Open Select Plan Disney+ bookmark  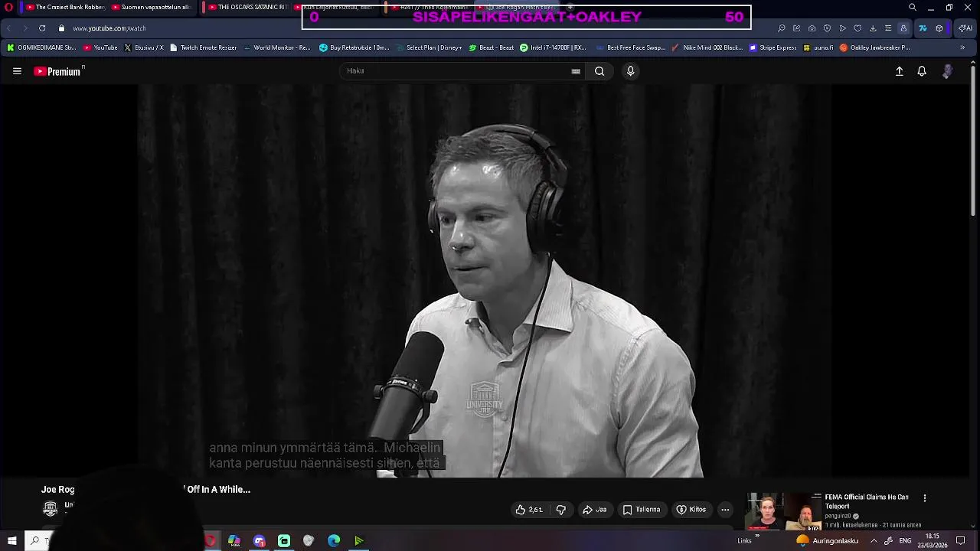[x=429, y=47]
